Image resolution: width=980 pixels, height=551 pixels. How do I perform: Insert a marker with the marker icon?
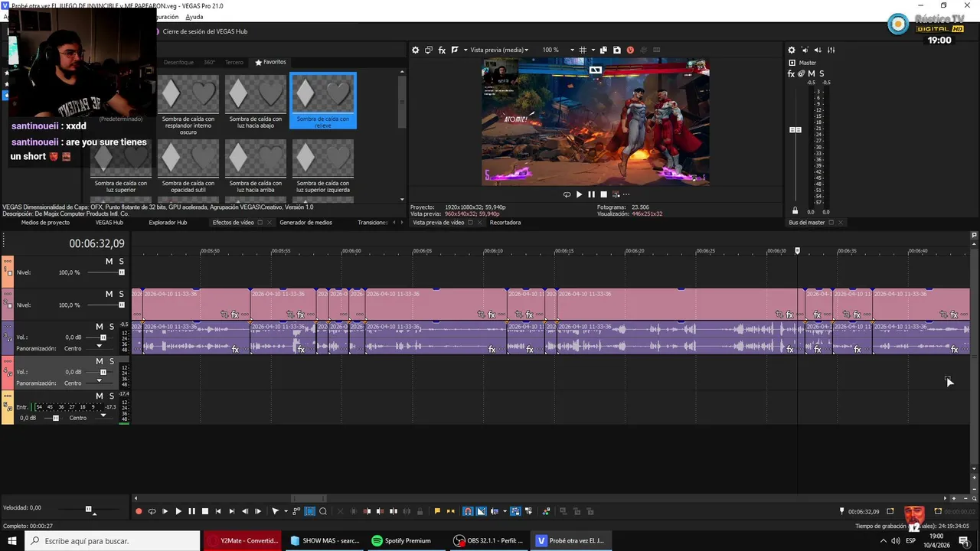pos(437,511)
